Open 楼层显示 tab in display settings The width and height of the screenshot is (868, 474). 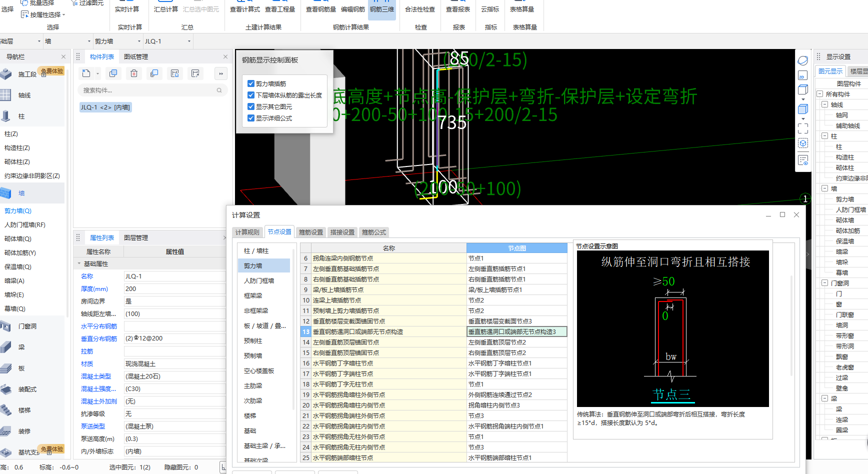[x=858, y=71]
